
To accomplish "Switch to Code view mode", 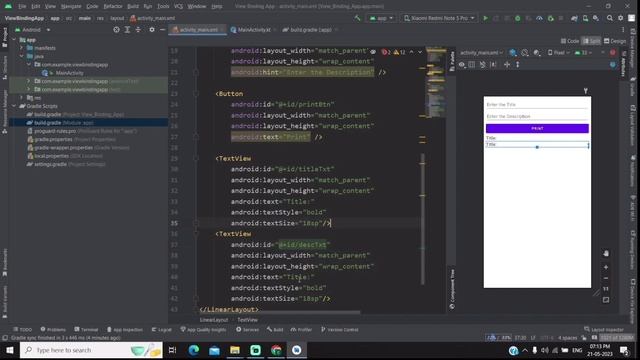I will 570,41.
